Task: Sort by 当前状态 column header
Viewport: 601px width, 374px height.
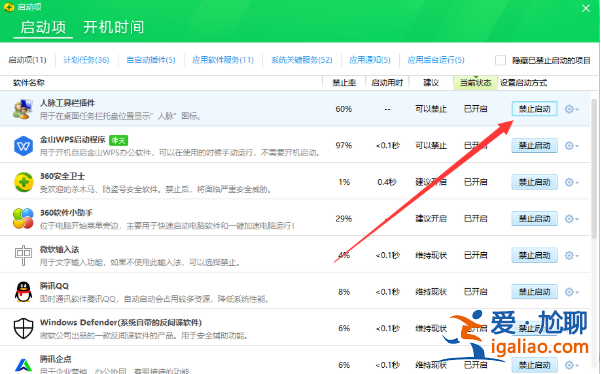Action: 476,83
